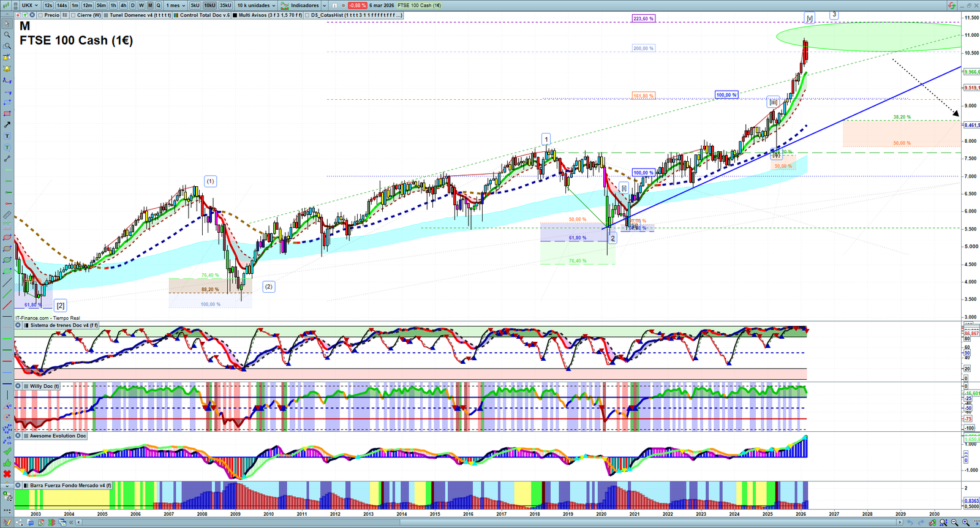Switch to the 4h timeframe

(x=123, y=6)
